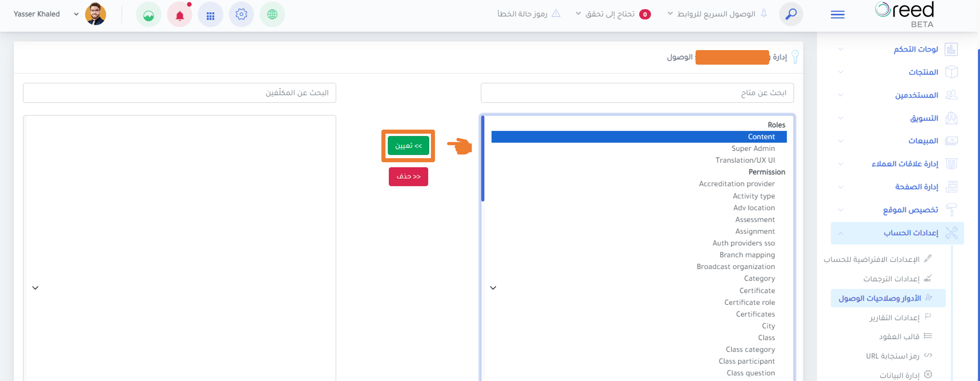Open قالب العقود link

pos(899,336)
